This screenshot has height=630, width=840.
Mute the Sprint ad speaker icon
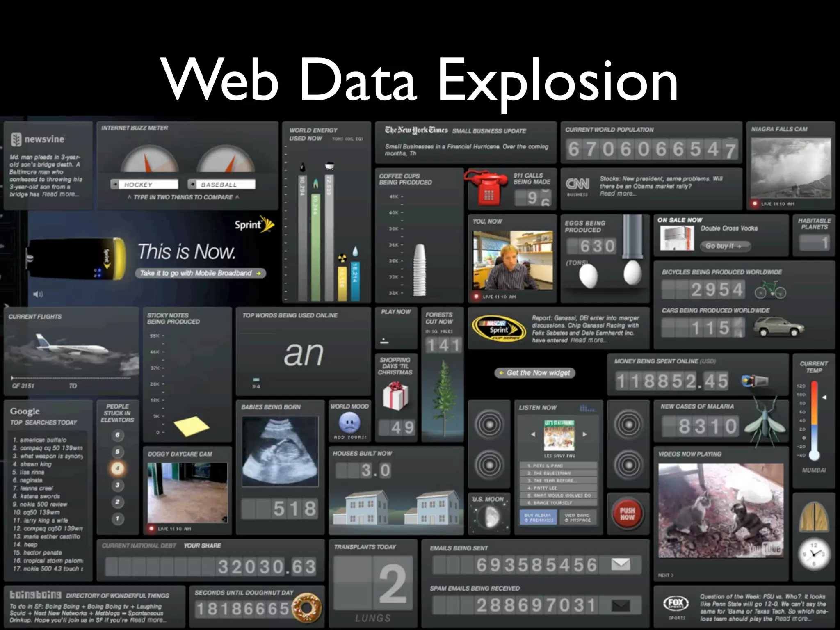click(38, 294)
